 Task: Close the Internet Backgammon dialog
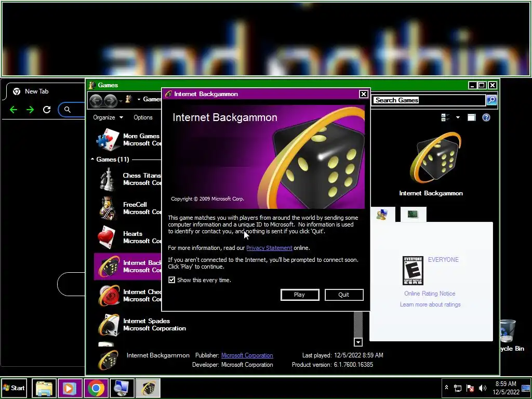pos(363,94)
